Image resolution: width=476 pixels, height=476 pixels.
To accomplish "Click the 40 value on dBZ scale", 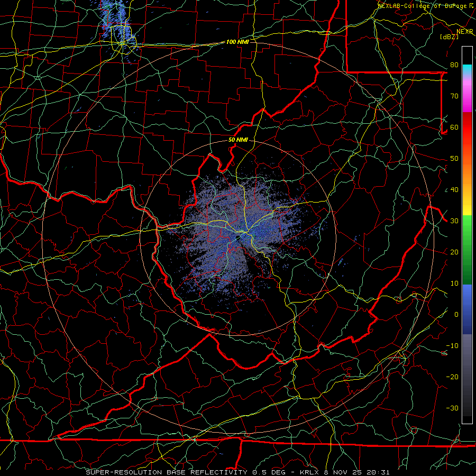I will pos(454,190).
